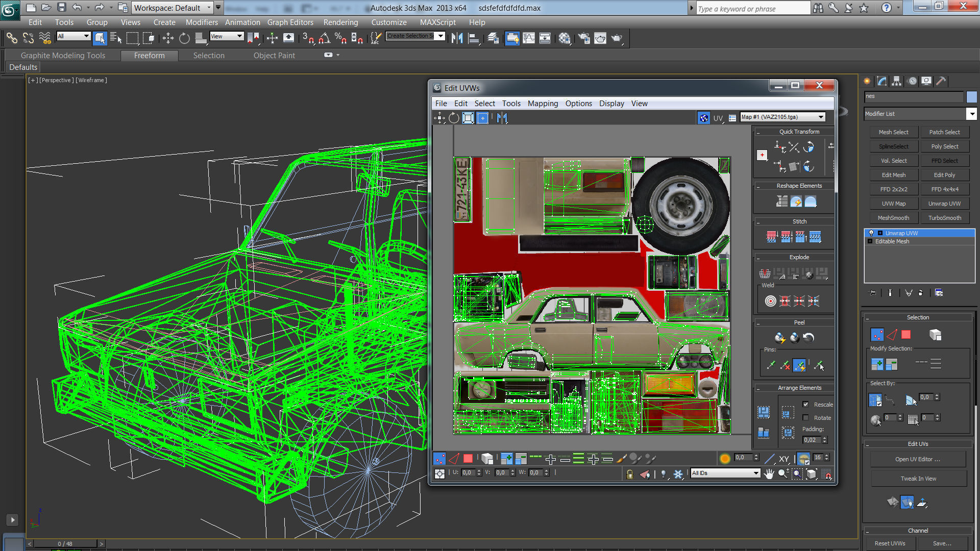Screen dimensions: 980x551
Task: Click Target Weld icon in Weld group
Action: pos(770,301)
